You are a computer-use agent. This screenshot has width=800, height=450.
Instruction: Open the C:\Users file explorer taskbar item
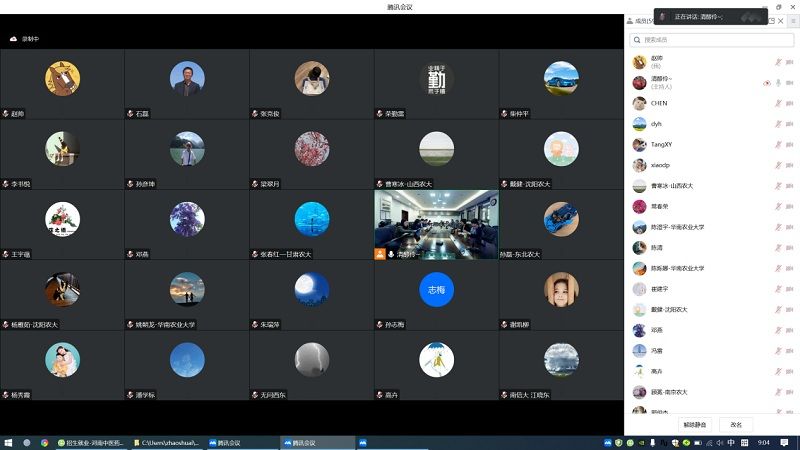170,442
